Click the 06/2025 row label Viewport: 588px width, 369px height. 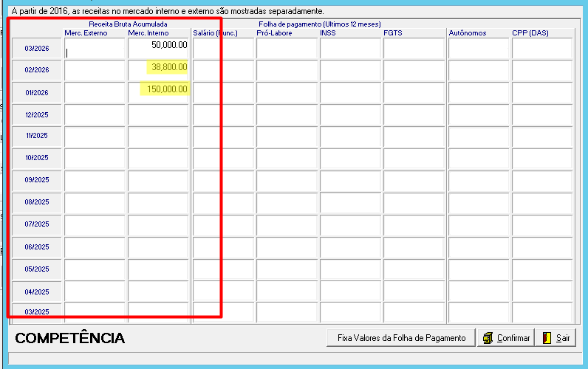click(37, 247)
